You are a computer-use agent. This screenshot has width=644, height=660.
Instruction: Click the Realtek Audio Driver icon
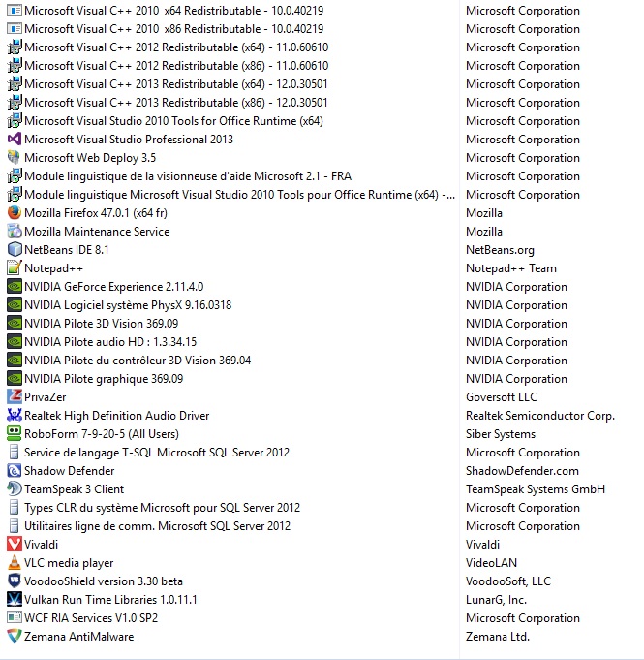pos(15,415)
